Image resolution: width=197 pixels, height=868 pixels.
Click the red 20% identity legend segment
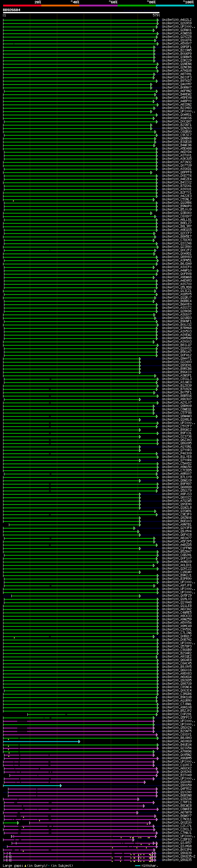pyautogui.click(x=22, y=6)
